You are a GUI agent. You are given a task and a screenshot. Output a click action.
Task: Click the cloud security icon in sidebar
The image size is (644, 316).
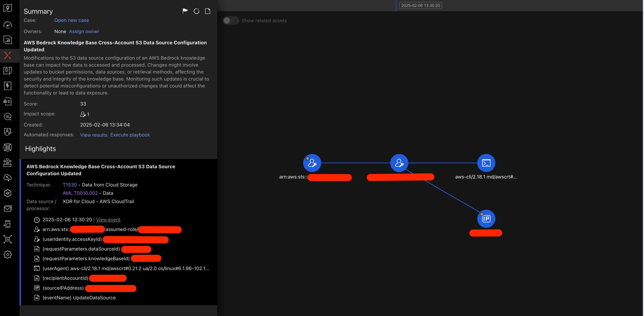(x=8, y=178)
